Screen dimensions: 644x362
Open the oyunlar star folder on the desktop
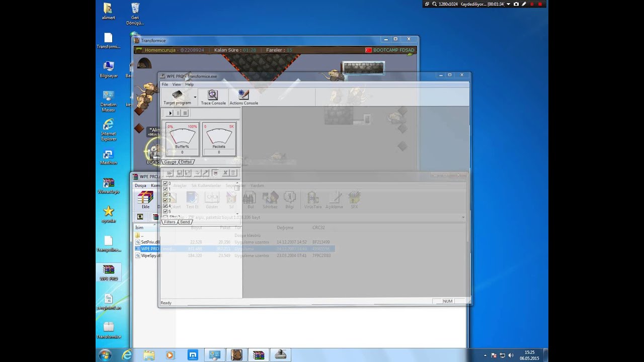point(108,215)
